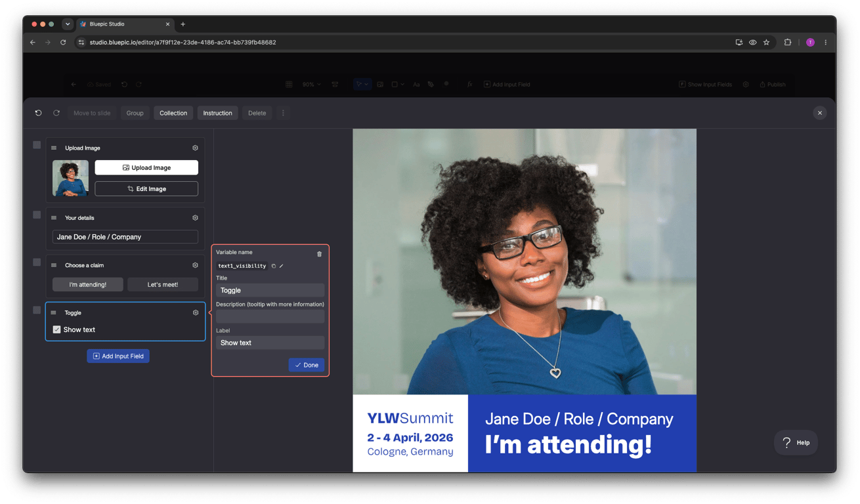
Task: Open settings gear for Your details field
Action: [x=195, y=218]
